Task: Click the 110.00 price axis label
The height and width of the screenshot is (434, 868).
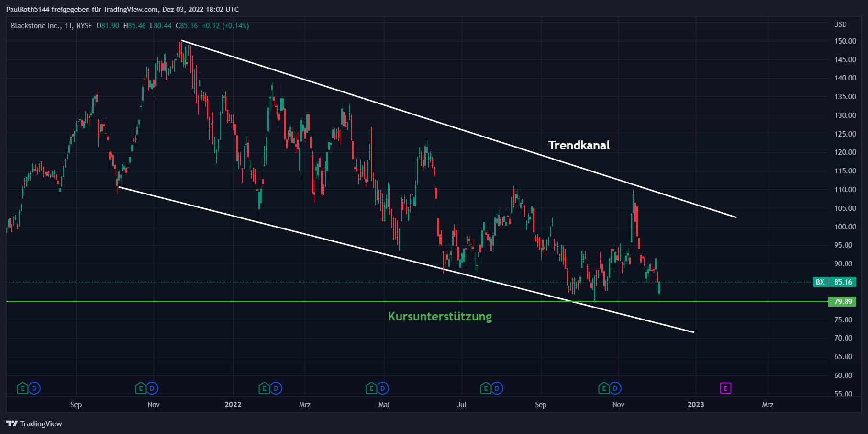Action: 845,190
